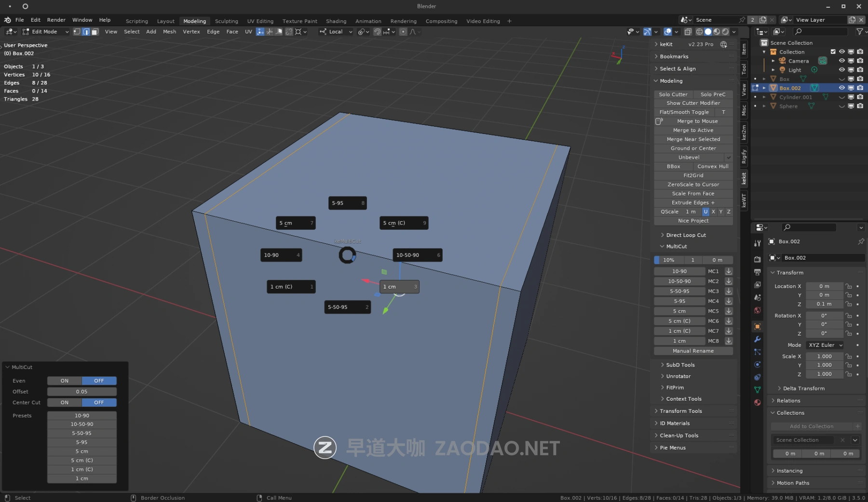868x502 pixels.
Task: Choose the 10-50-90 pie menu option
Action: click(x=417, y=255)
